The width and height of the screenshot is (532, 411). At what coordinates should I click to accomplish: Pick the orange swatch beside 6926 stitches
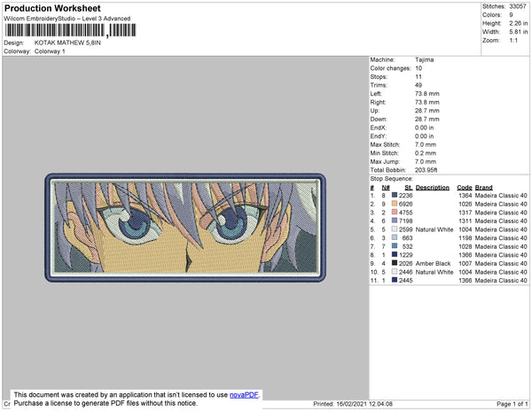[x=395, y=204]
